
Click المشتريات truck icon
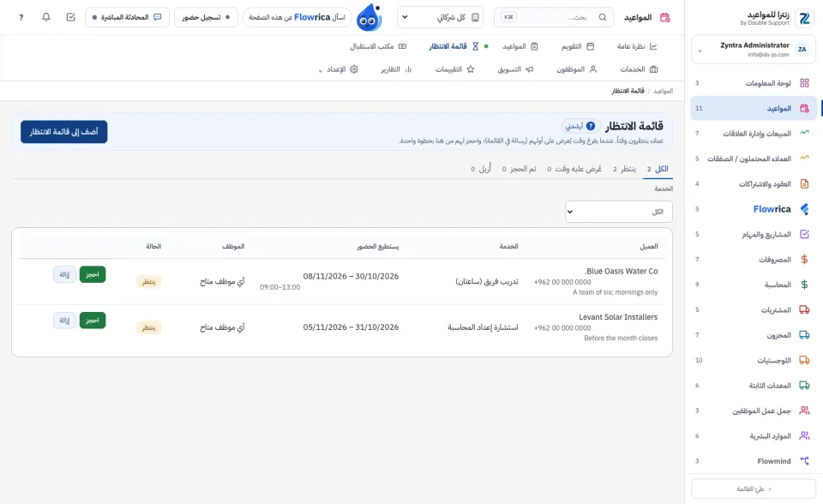(804, 309)
